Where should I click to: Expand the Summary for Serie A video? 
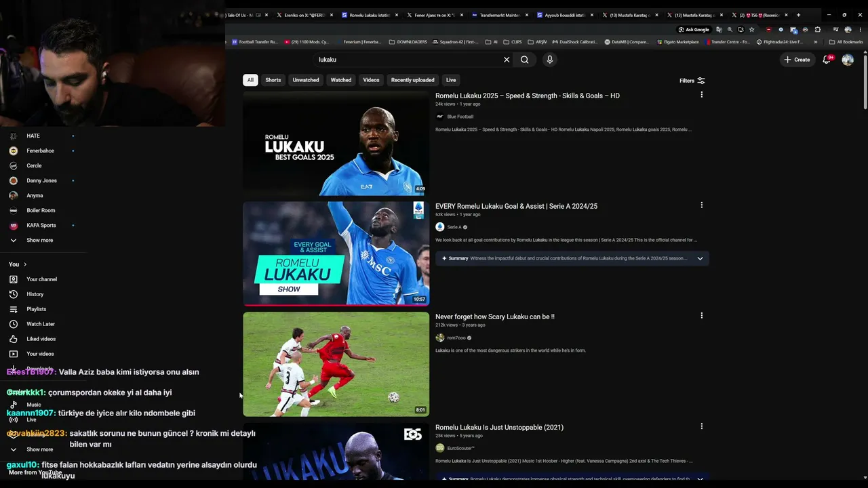[x=700, y=258]
